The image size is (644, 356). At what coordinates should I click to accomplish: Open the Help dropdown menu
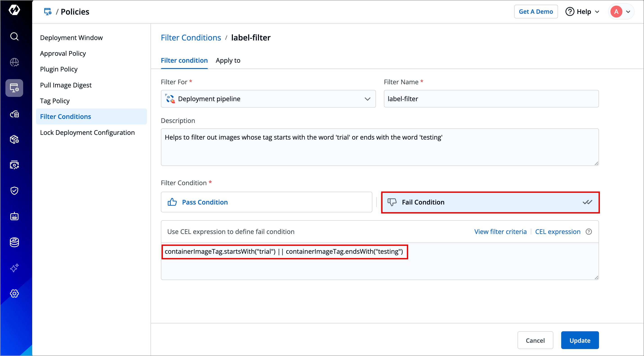click(582, 12)
